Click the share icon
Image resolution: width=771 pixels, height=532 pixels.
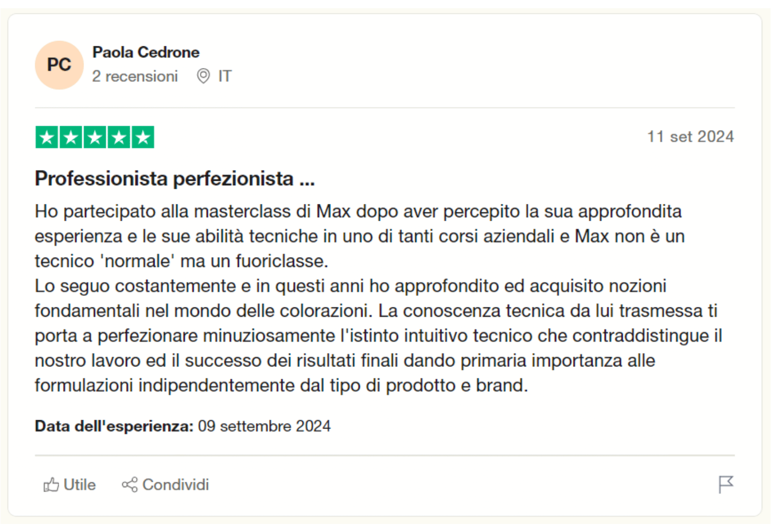(x=130, y=485)
